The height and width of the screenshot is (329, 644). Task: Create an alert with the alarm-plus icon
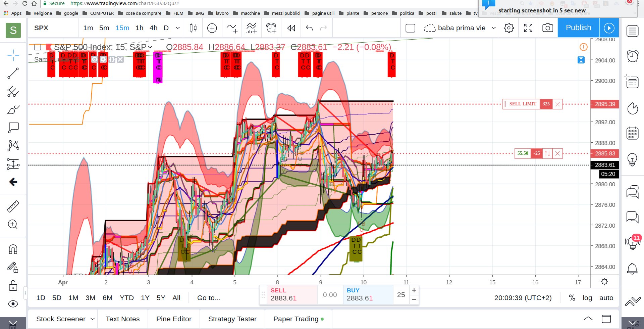click(271, 28)
